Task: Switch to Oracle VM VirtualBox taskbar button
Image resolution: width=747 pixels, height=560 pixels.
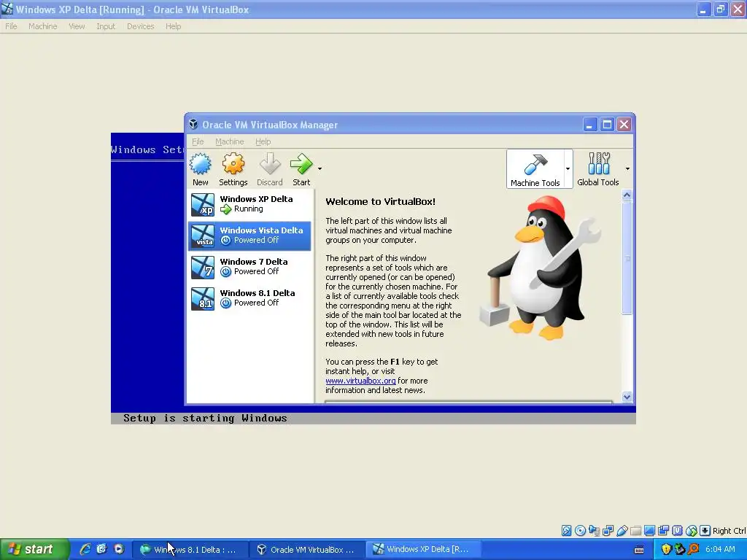Action: point(307,550)
